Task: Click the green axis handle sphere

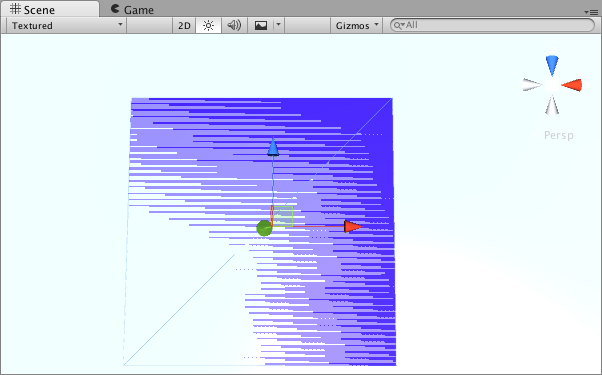Action: (264, 228)
